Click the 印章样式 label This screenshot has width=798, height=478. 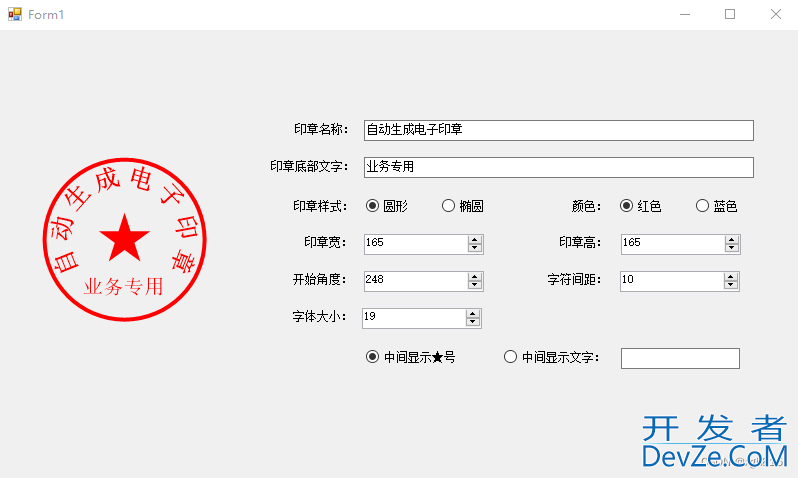320,206
